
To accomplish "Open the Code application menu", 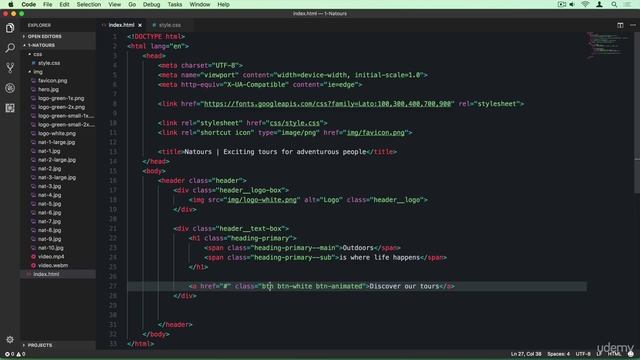I will pyautogui.click(x=29, y=4).
